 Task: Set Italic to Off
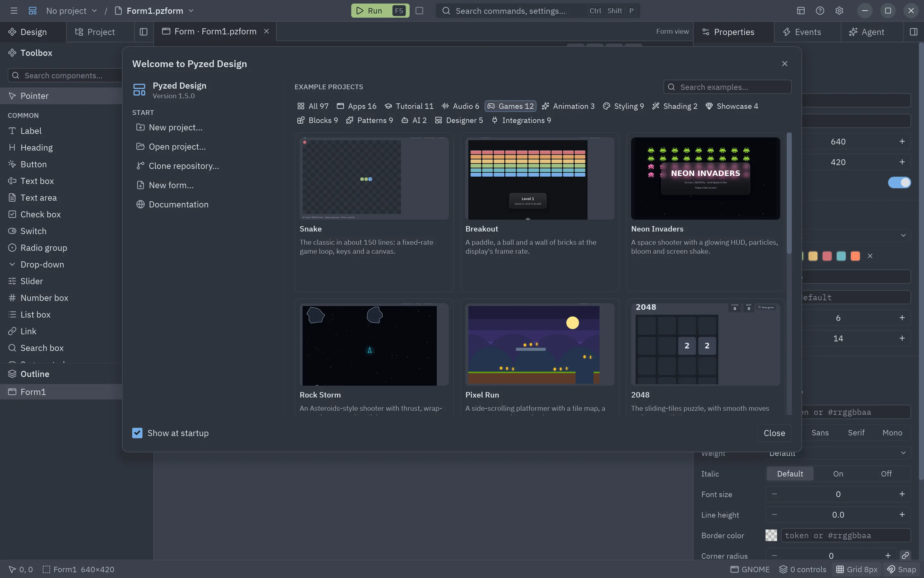(886, 474)
